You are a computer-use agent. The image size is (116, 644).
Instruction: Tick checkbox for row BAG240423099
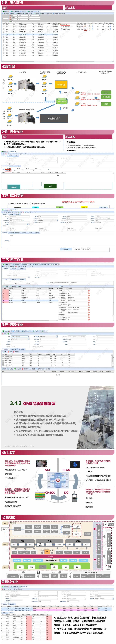click(x=3, y=363)
